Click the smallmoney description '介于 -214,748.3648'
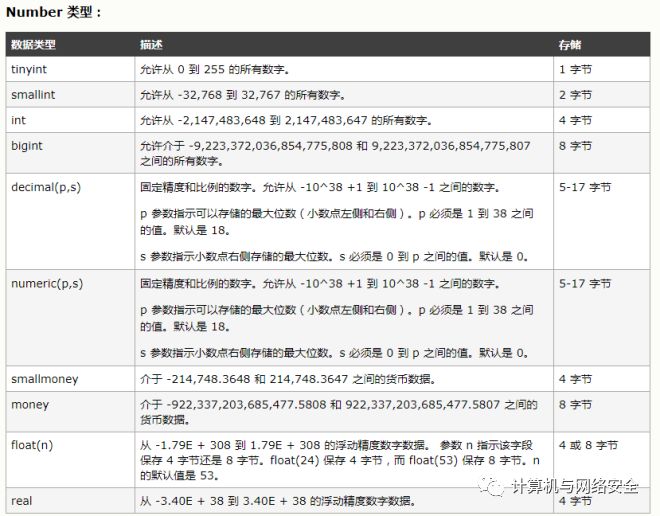Image resolution: width=660 pixels, height=516 pixels. [288, 379]
